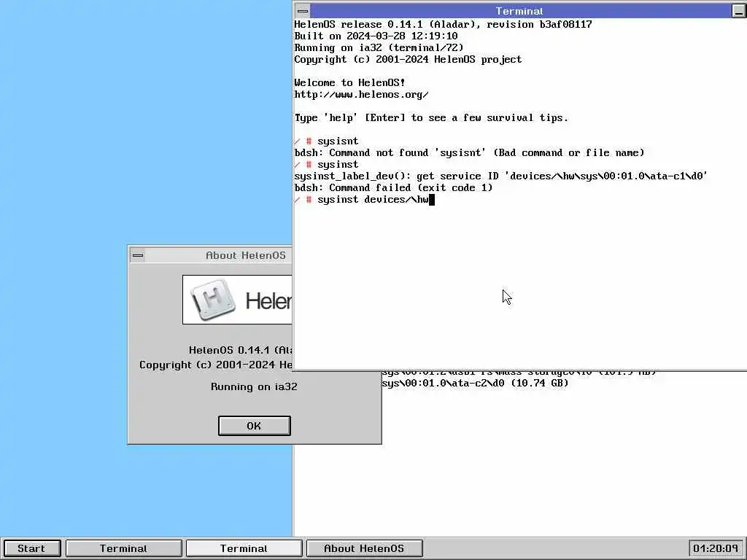Click the taskbar clock showing 01:20:09

point(716,548)
